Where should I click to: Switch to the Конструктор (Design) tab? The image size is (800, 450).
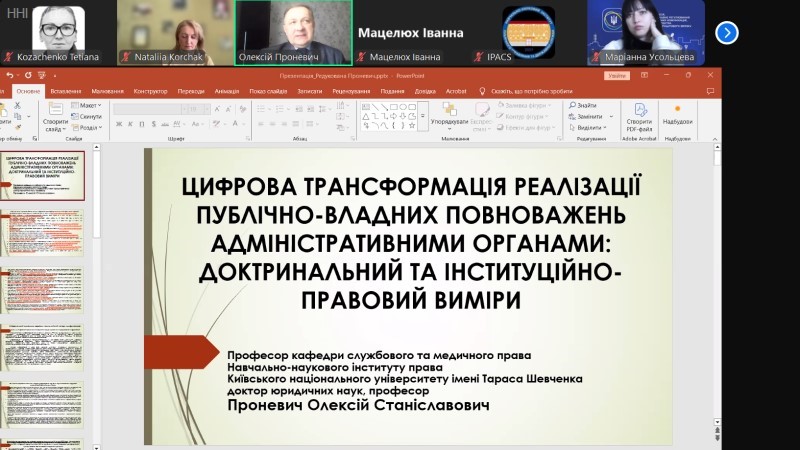[x=151, y=91]
